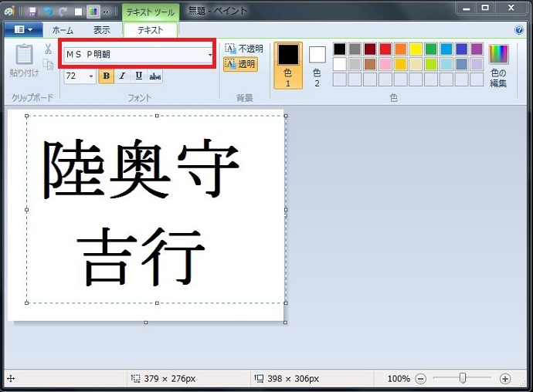Pick the light gray color swatch
Viewport: 533px width, 392px height.
(x=355, y=64)
